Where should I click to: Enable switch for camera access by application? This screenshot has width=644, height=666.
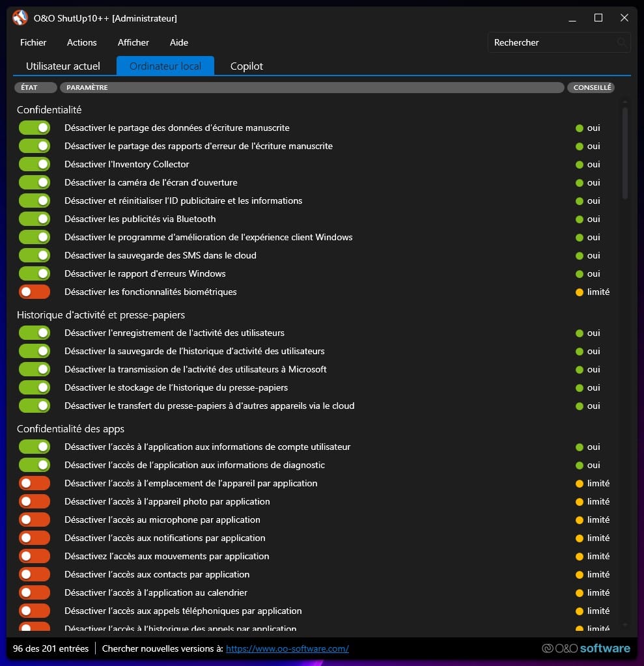[x=35, y=502]
